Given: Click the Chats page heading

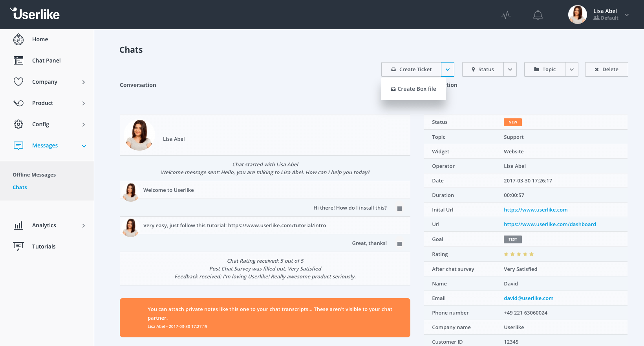Looking at the screenshot, I should 131,50.
